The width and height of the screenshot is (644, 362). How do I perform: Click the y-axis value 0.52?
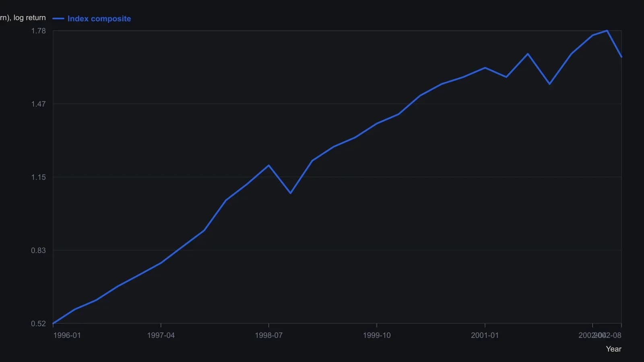pos(39,324)
